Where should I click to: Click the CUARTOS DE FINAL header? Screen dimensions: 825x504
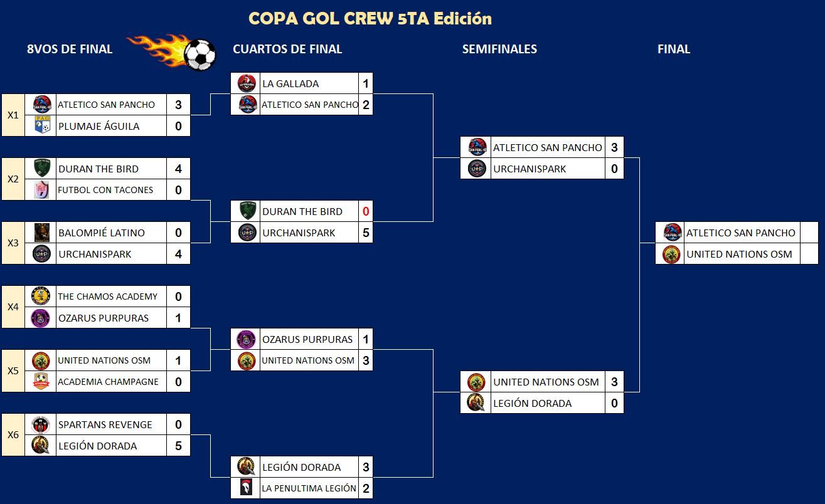coord(287,49)
